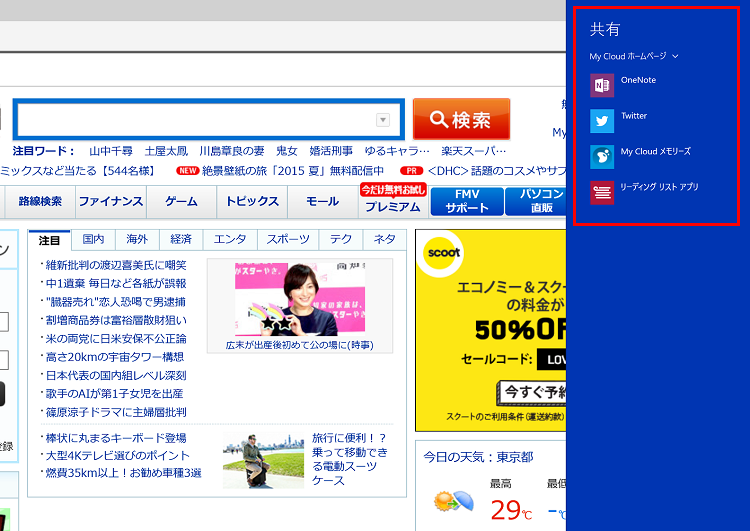Switch to the 国内 news tab

pos(93,240)
